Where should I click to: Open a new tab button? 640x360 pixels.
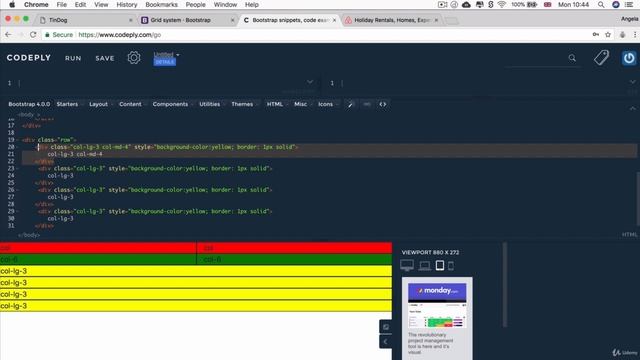click(451, 20)
